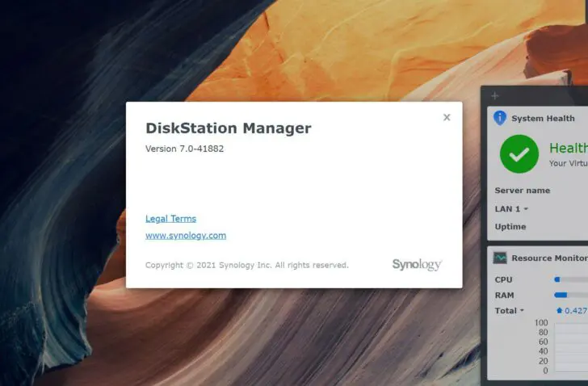The height and width of the screenshot is (386, 588).
Task: Click the CPU usage bar
Action: point(571,279)
